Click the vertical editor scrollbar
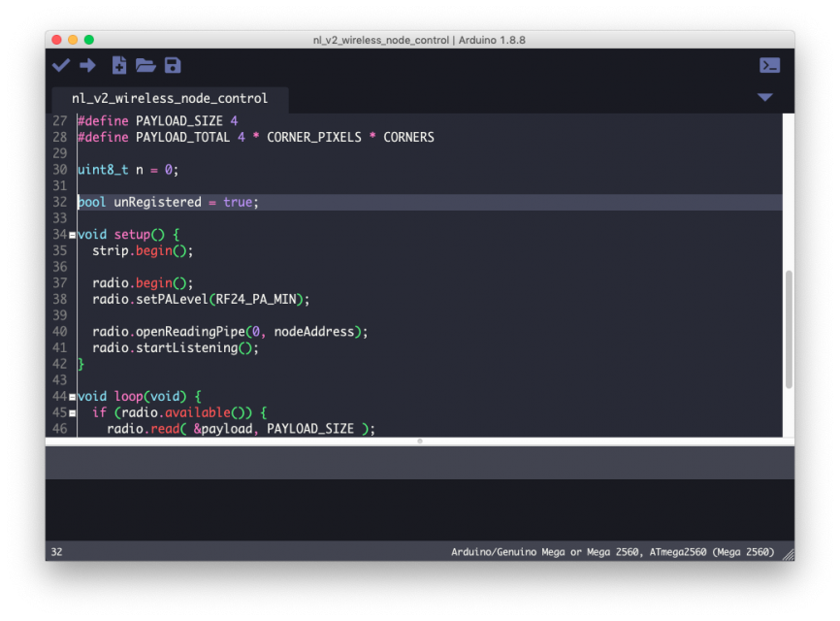This screenshot has width=840, height=621. tap(788, 320)
